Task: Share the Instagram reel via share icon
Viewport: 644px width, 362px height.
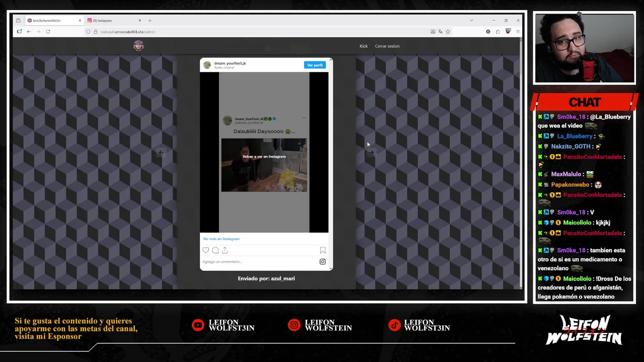Action: click(225, 250)
